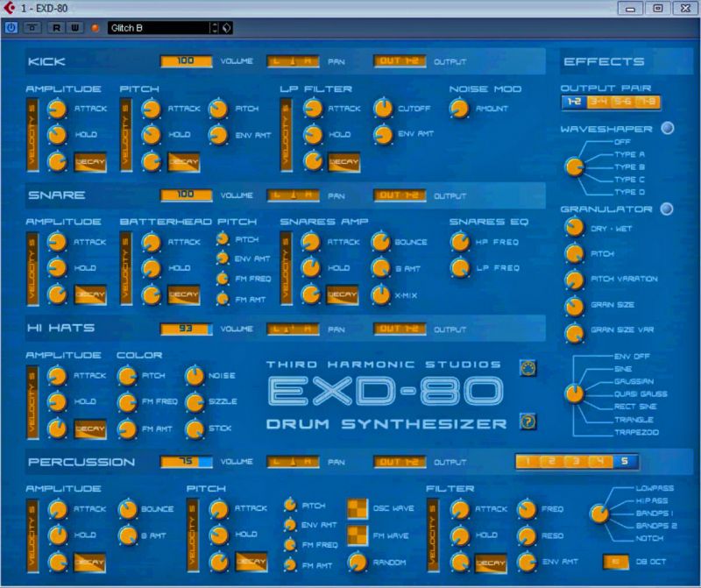
Task: Open the Percussion OUT 1-2 output selector
Action: [x=400, y=462]
